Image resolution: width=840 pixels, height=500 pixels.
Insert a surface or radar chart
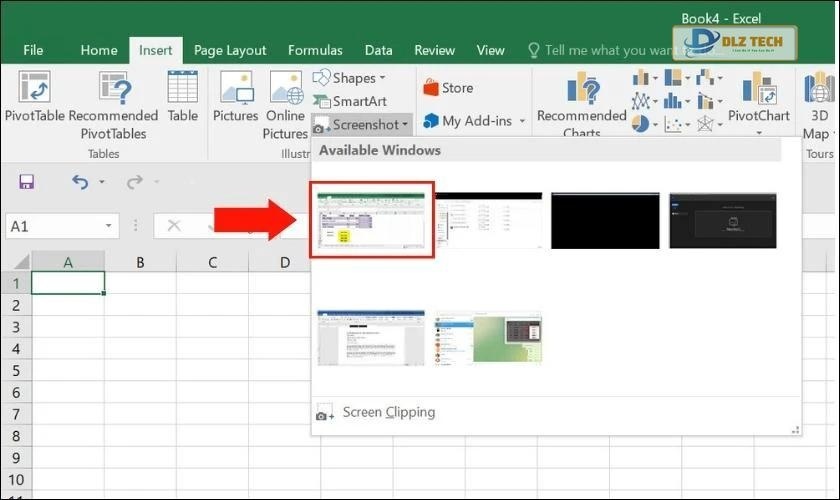(709, 124)
